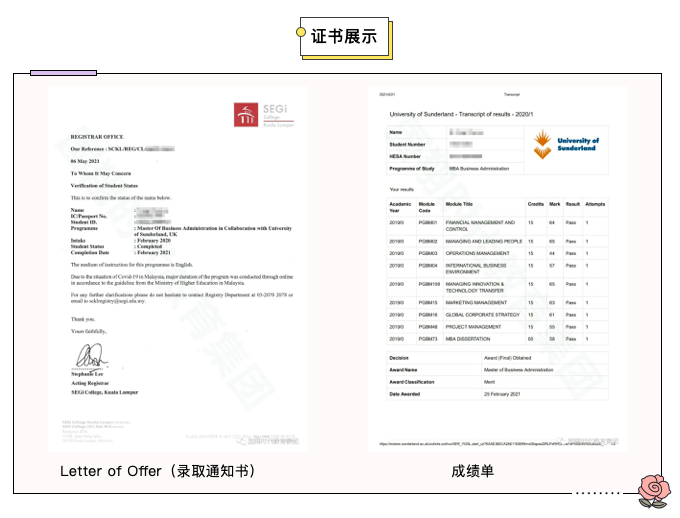The height and width of the screenshot is (518, 680).
Task: Click the Programme of Study value MBA Business Administration
Action: (x=479, y=168)
